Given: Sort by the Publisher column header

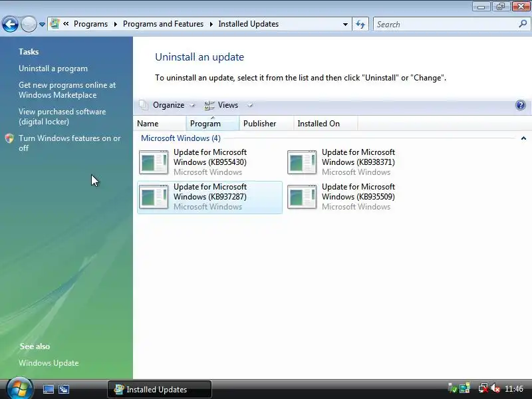Looking at the screenshot, I should pyautogui.click(x=267, y=124).
